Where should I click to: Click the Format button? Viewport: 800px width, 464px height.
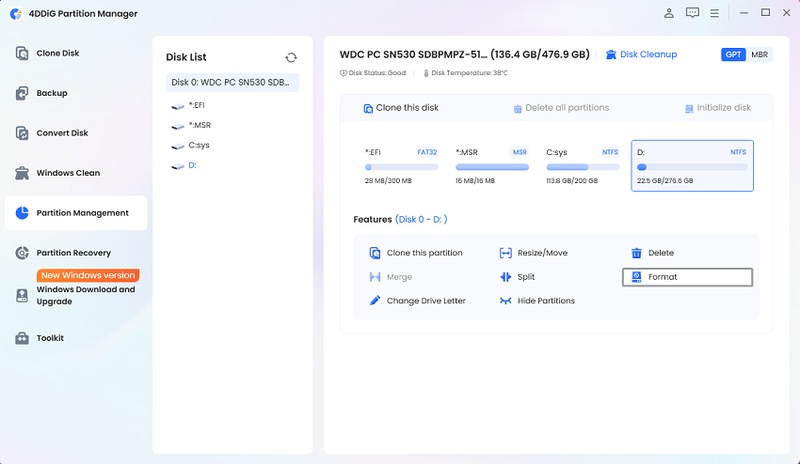tap(687, 277)
